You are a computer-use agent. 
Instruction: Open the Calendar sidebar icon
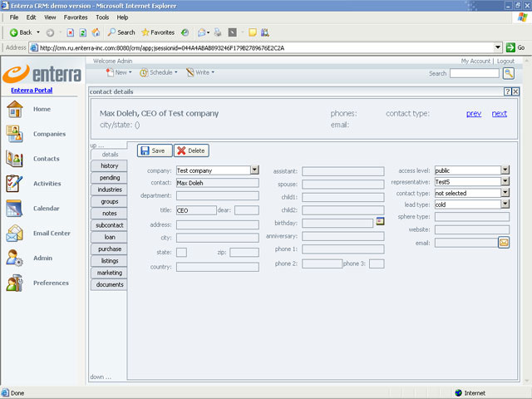pos(15,208)
